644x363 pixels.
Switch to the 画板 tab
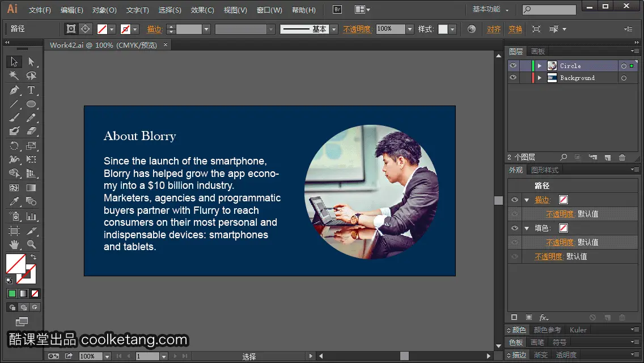[x=537, y=52]
